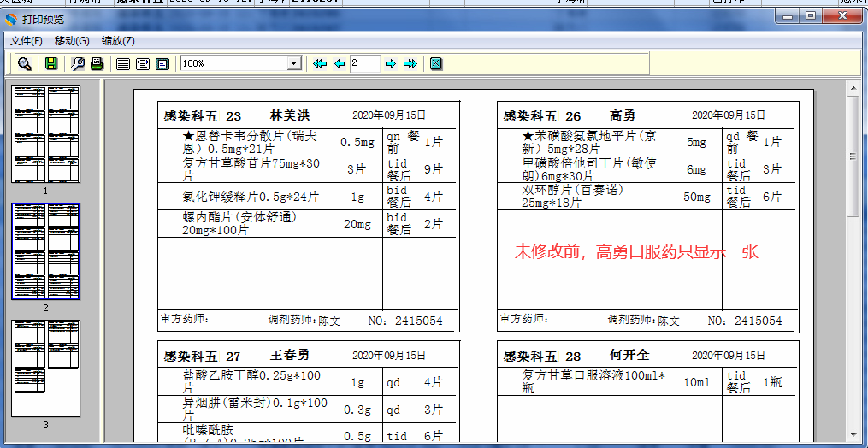Click 0.3g dose for 异烟肼

(357, 410)
